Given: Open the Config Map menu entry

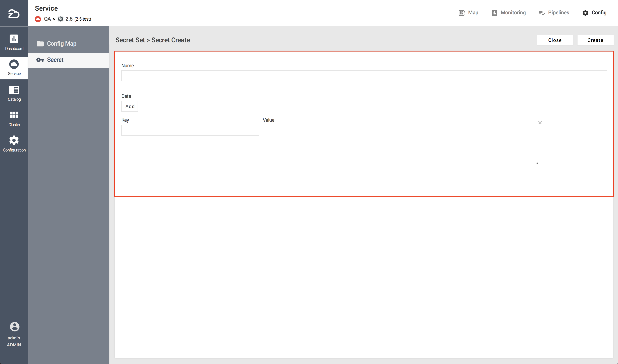Looking at the screenshot, I should (x=68, y=44).
